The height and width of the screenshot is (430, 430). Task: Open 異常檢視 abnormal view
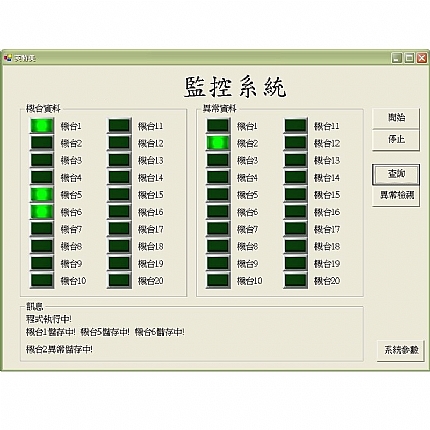396,196
